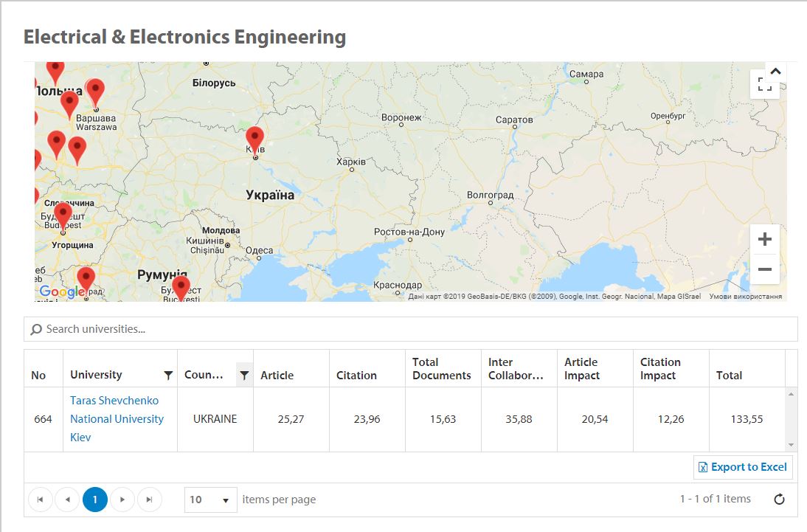The image size is (807, 532).
Task: Open the items per page dropdown
Action: pos(210,500)
